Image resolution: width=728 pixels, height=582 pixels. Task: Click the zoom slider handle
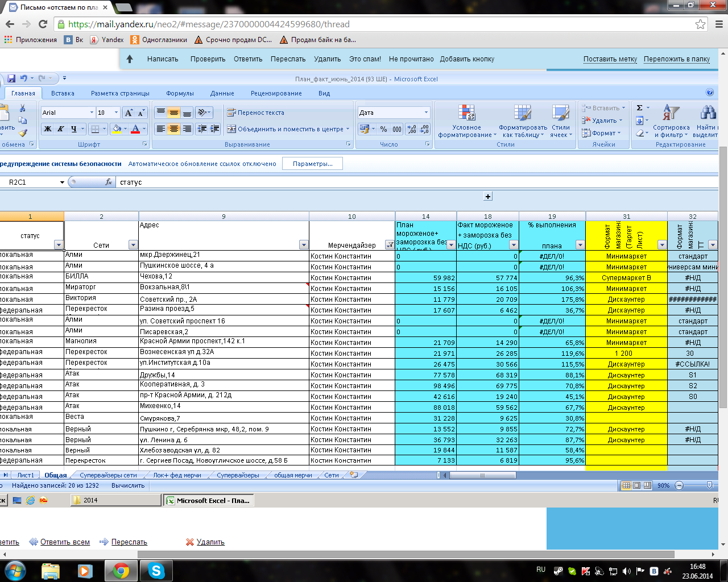709,485
